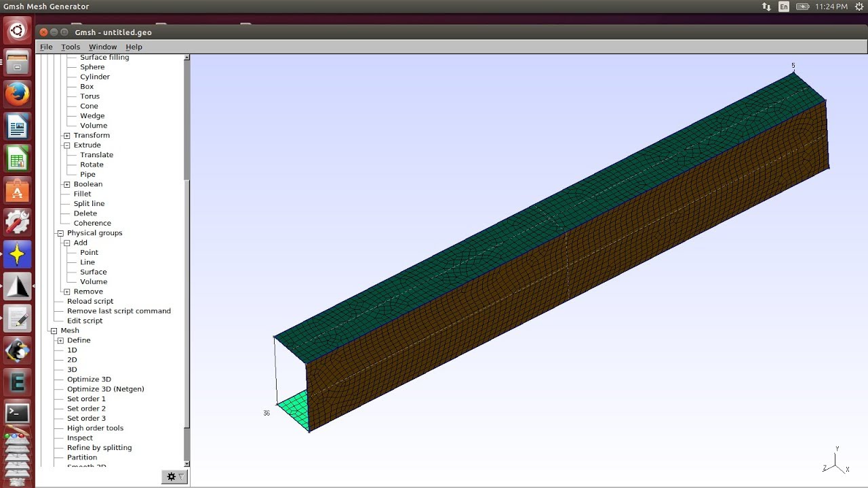Expand the Boolean tree node
868x488 pixels.
tap(66, 184)
